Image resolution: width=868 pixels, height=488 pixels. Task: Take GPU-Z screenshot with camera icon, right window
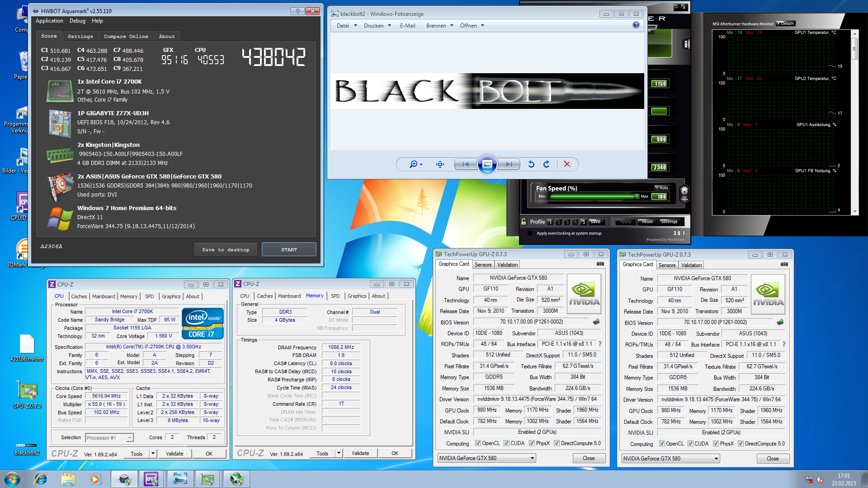click(784, 264)
